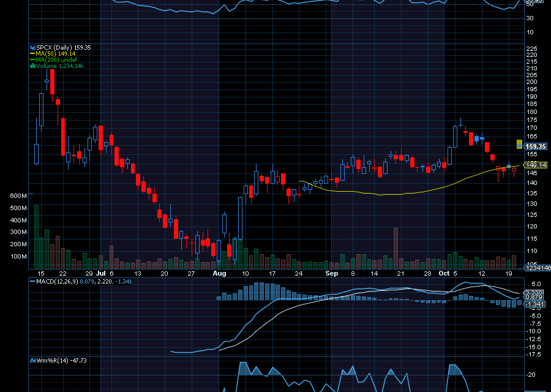Click the 12 date label on the time axis
The height and width of the screenshot is (392, 551).
482,274
